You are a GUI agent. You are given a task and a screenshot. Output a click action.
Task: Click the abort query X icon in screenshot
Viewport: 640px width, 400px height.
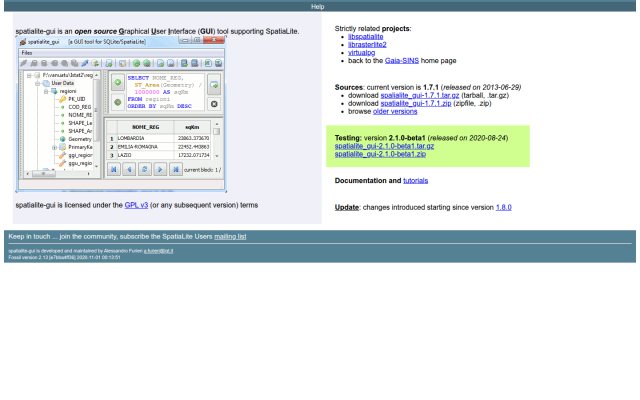point(214,104)
